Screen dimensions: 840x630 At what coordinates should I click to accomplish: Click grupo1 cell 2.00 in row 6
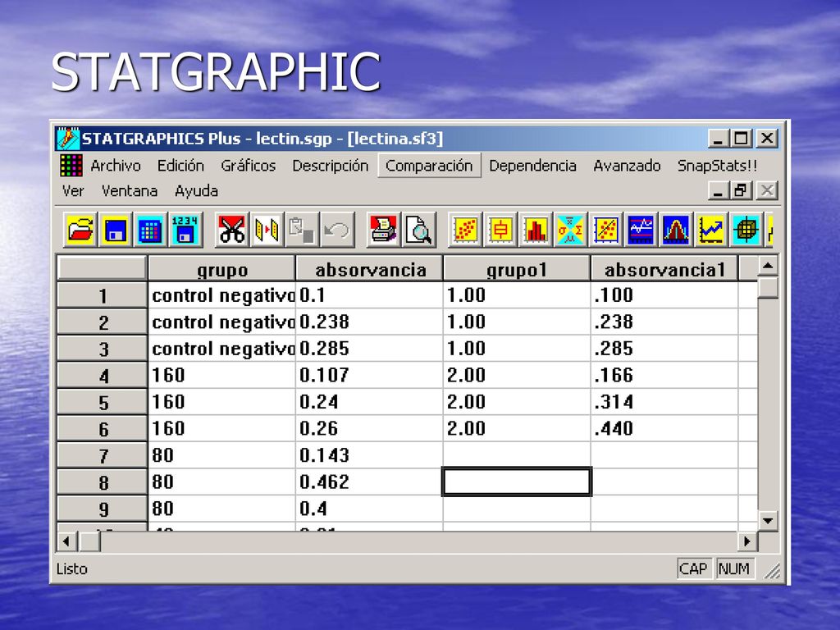(517, 428)
